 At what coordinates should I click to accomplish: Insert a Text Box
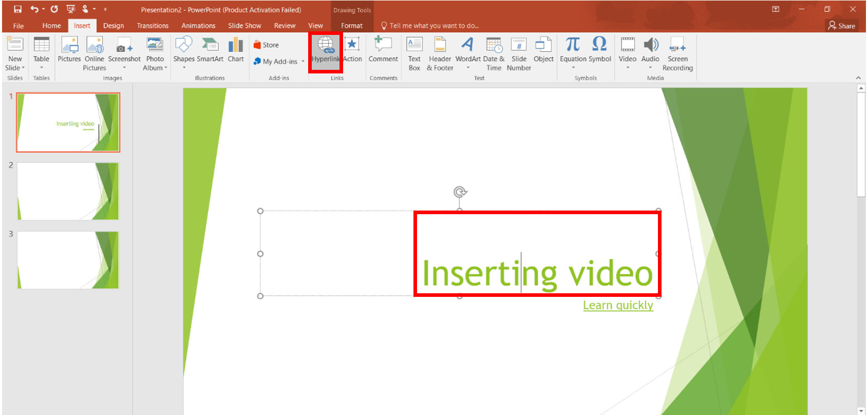point(414,53)
